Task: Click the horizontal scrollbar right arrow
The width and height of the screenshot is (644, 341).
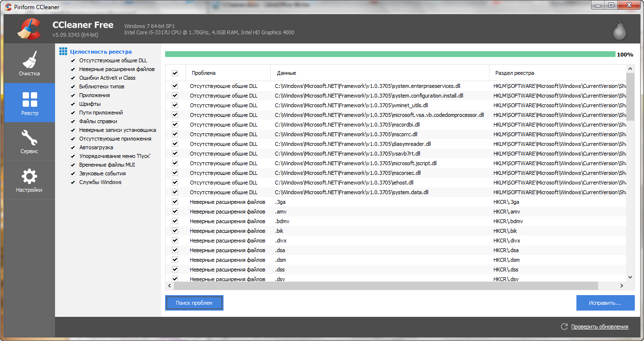Action: [x=622, y=285]
